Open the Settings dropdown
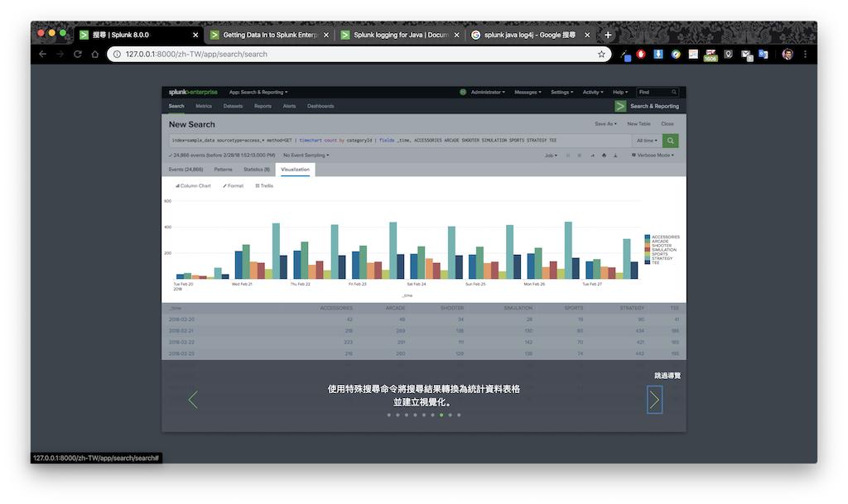848x504 pixels. [562, 93]
